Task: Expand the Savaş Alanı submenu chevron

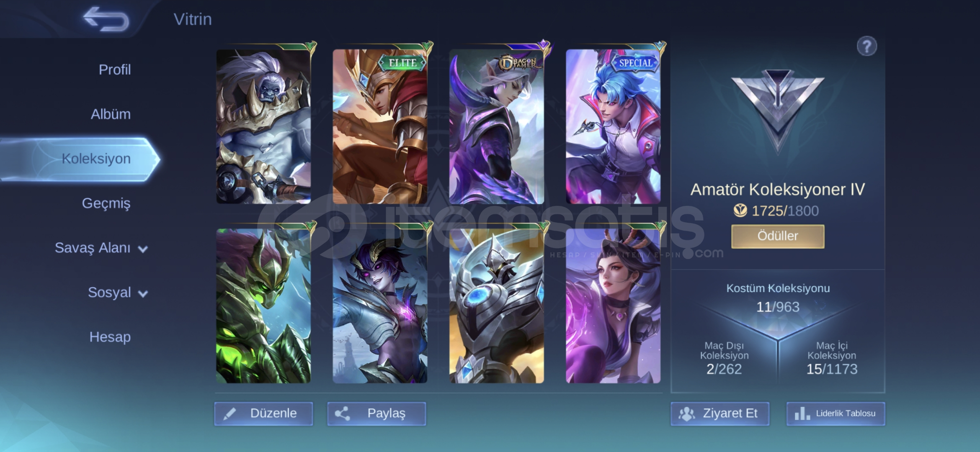Action: (143, 249)
